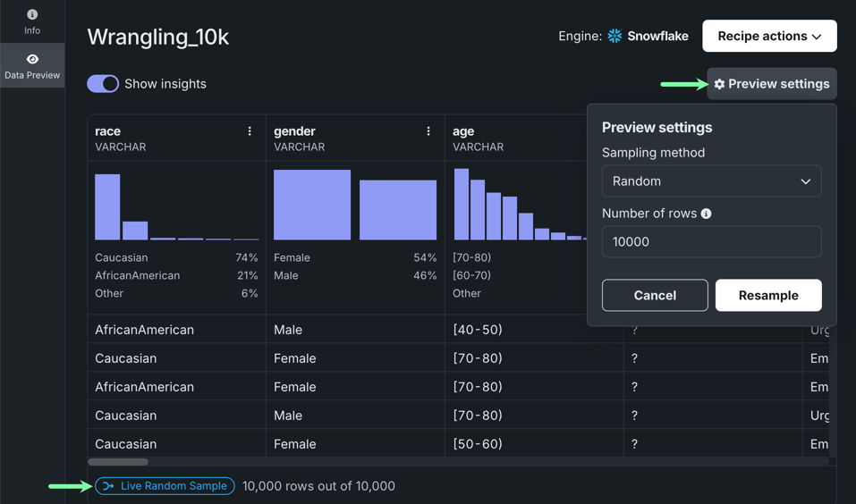Screen dimensions: 856x504
Task: Toggle the Show insights switch
Action: pos(103,84)
